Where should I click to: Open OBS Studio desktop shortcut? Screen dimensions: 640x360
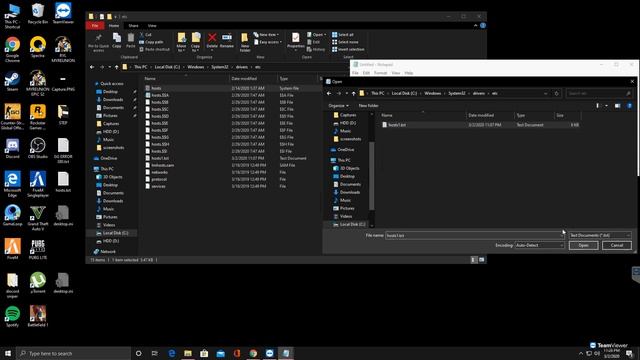click(38, 148)
